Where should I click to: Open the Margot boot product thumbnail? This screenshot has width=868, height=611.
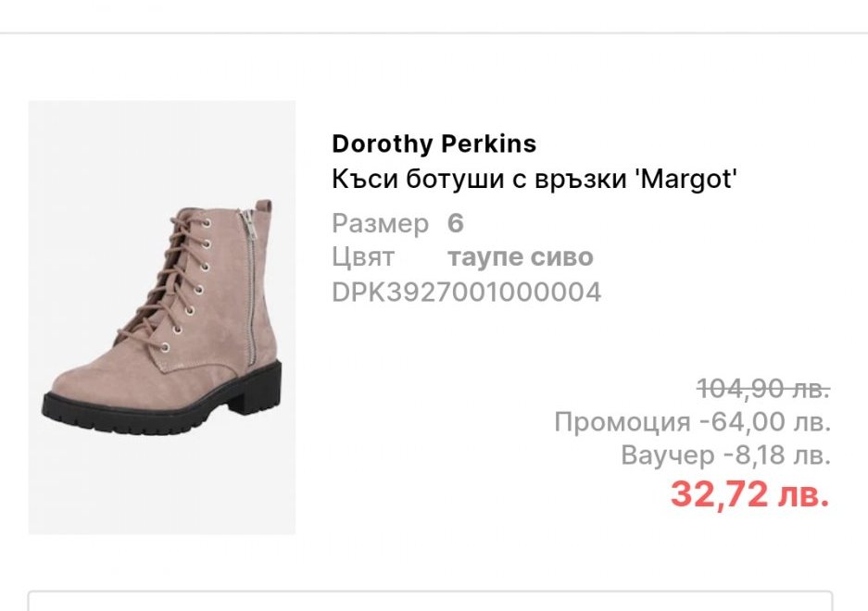[x=162, y=317]
